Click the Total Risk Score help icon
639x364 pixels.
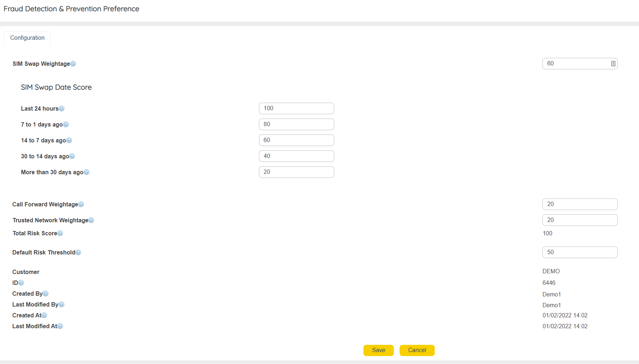(60, 233)
